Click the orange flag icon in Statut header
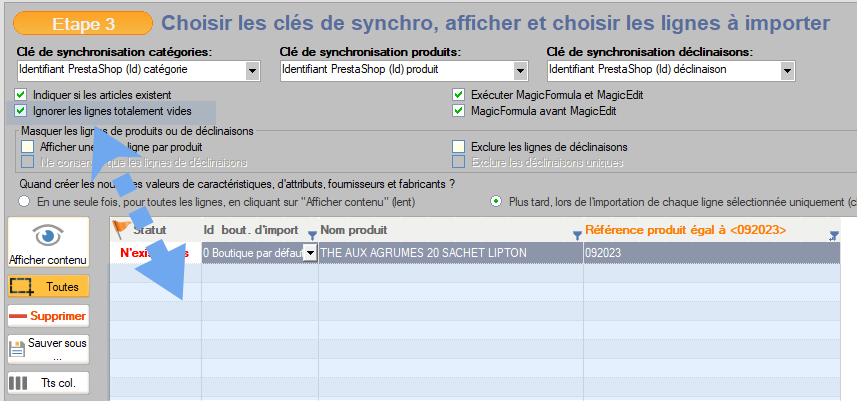Screen dimensions: 857x401 coord(122,230)
